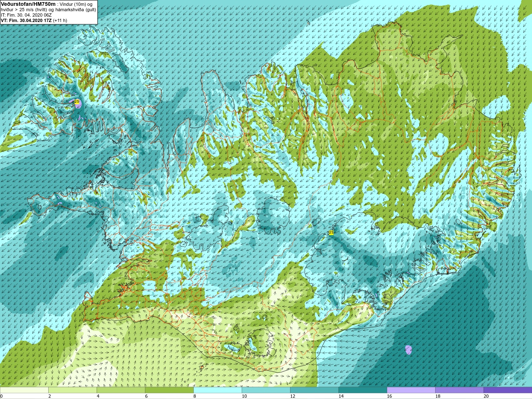Click the Veðurstofan/HM750m title text
The width and height of the screenshot is (532, 399).
point(28,4)
